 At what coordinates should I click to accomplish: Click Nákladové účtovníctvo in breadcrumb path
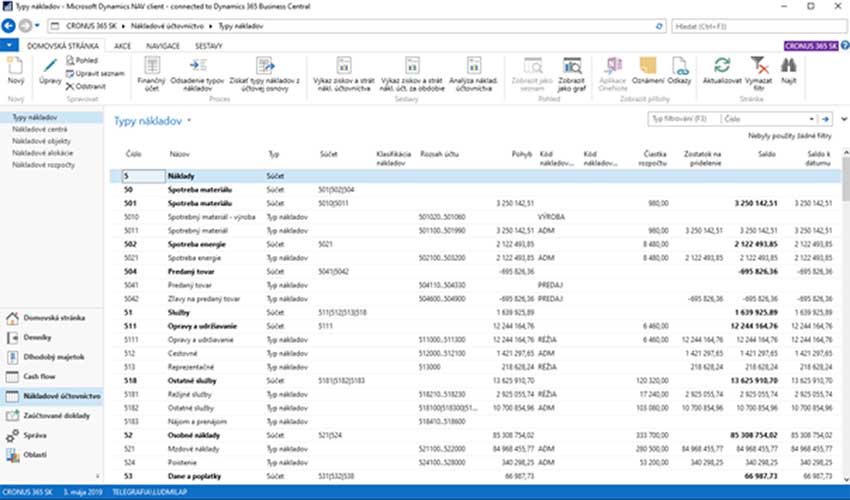[168, 25]
